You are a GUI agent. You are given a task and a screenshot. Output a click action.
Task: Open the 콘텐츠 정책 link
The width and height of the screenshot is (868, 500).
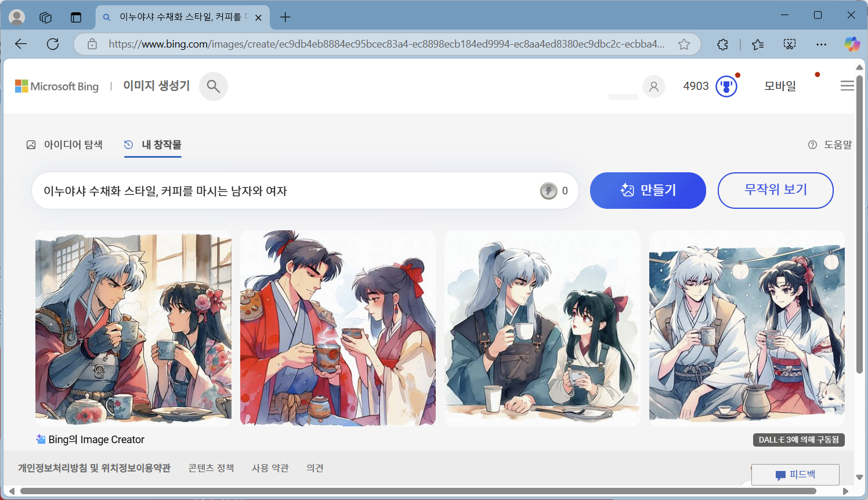click(x=211, y=468)
